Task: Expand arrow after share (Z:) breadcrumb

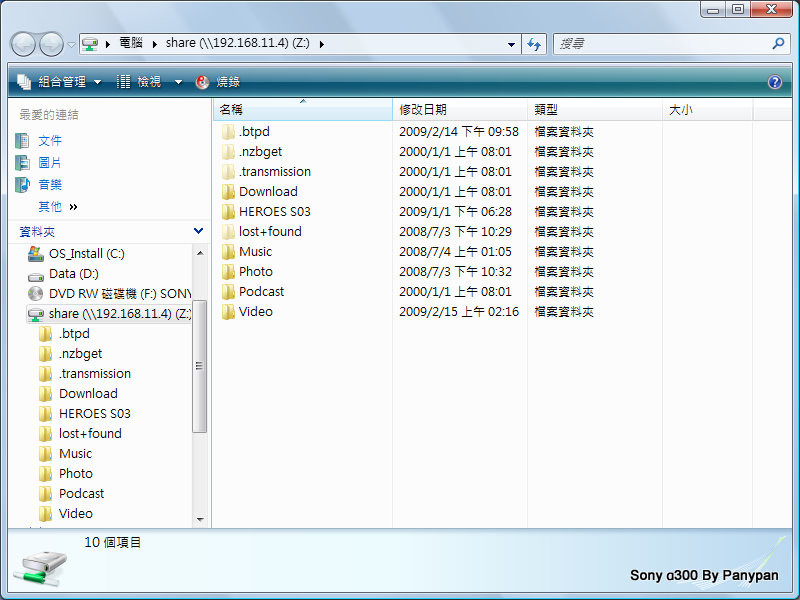Action: [x=321, y=44]
